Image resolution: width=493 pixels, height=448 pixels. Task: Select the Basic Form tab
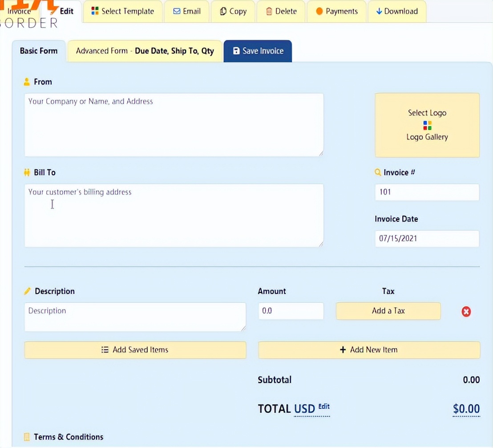39,51
